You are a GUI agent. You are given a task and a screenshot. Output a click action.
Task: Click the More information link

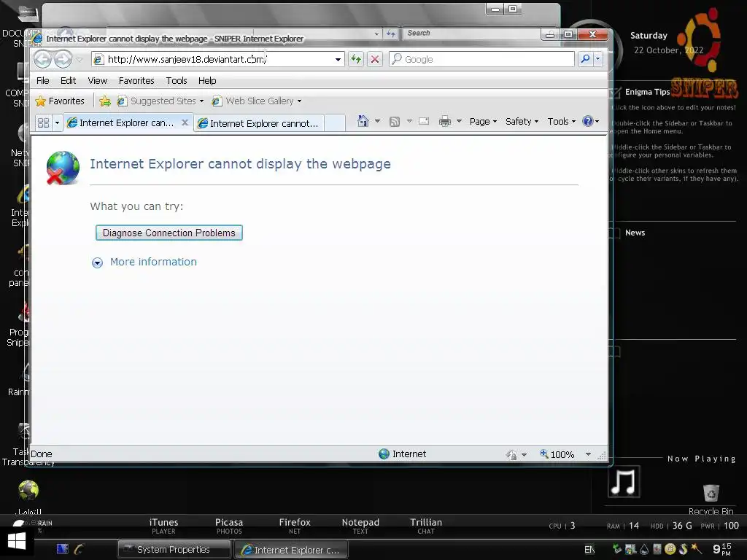pyautogui.click(x=153, y=262)
